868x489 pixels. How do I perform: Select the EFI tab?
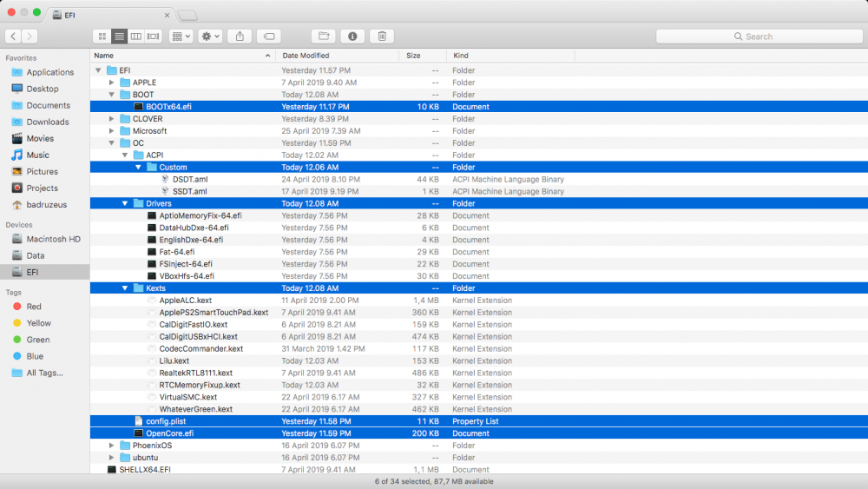[111, 16]
